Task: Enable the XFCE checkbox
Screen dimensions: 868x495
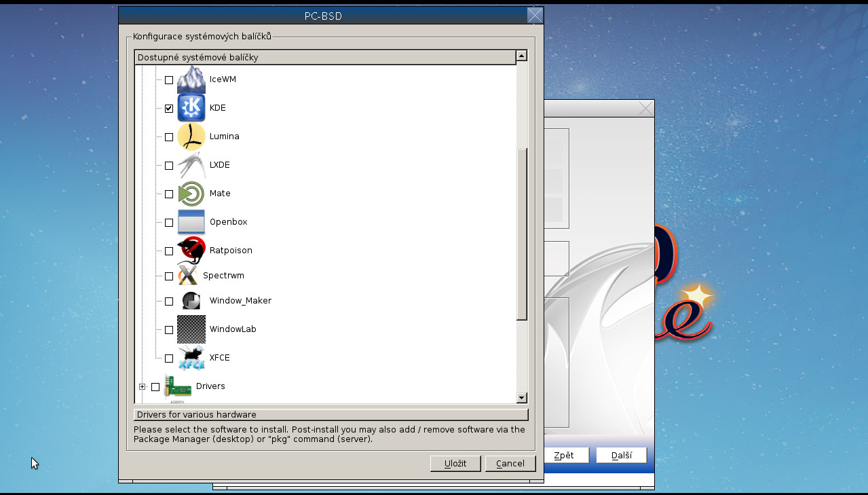Action: (168, 358)
